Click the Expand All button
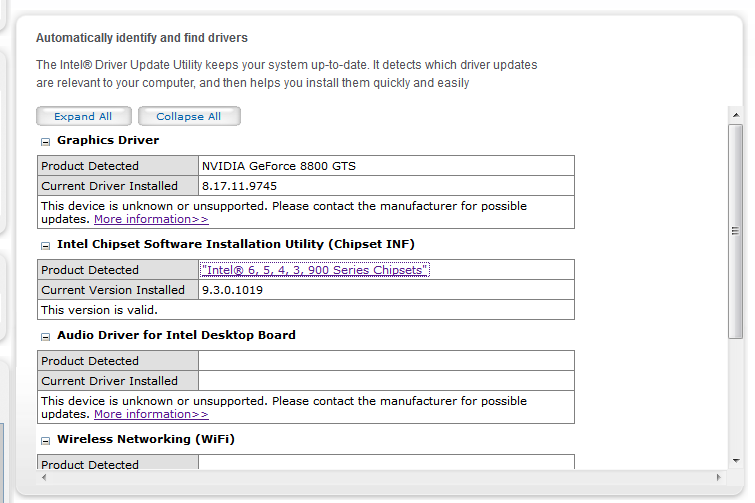Screen dimensions: 755x503 (84, 116)
